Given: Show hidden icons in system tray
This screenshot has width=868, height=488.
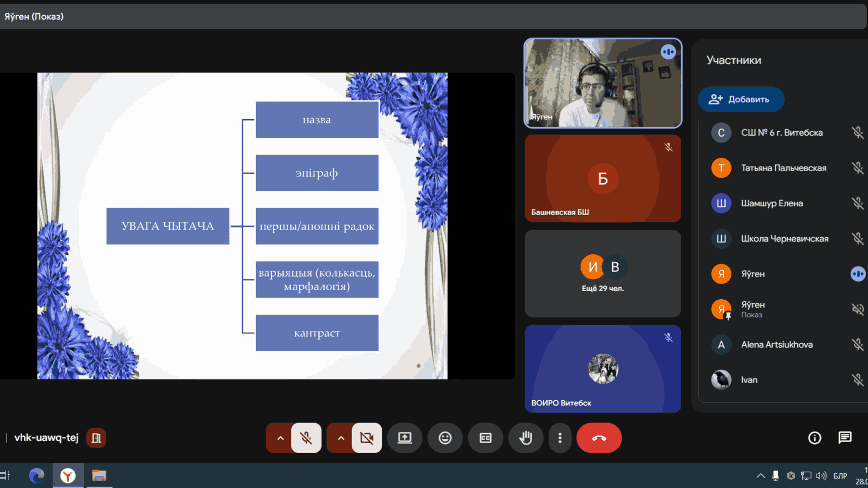Looking at the screenshot, I should 760,475.
